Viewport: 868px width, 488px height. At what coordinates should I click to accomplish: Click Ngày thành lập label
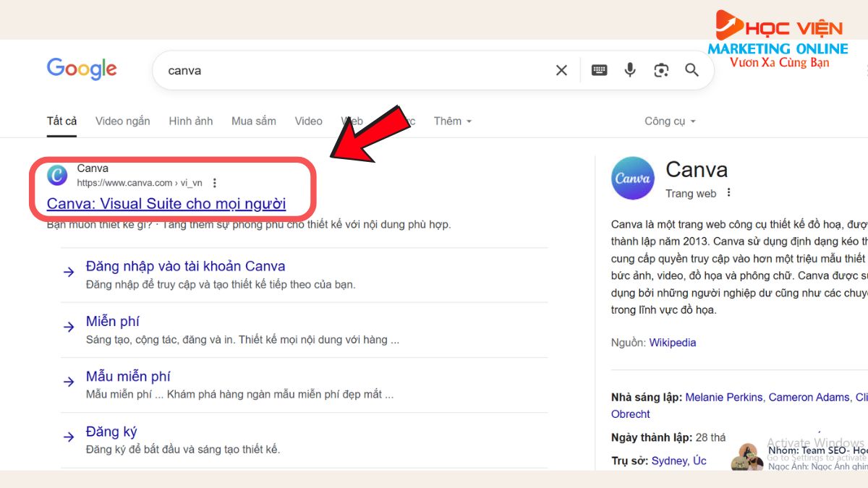651,437
